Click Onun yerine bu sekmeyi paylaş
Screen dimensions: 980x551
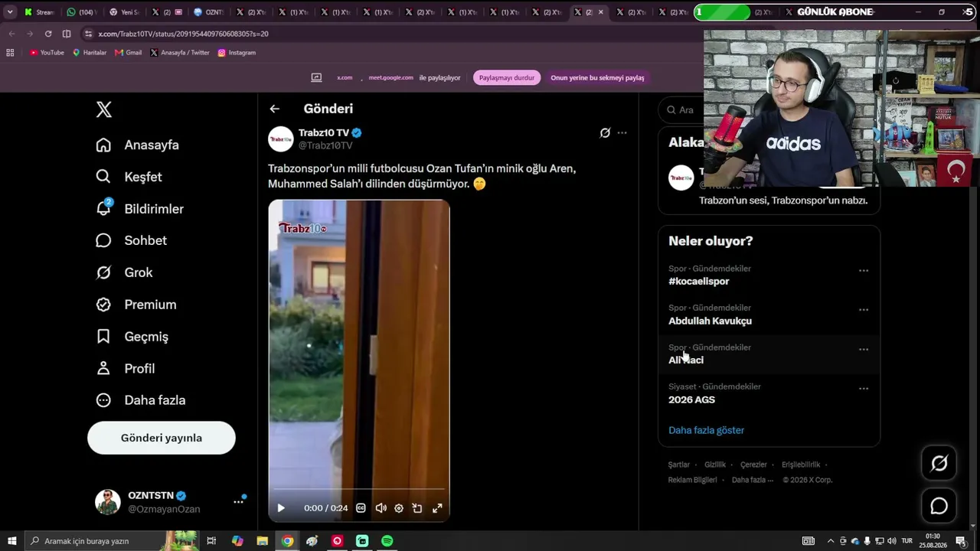point(597,77)
